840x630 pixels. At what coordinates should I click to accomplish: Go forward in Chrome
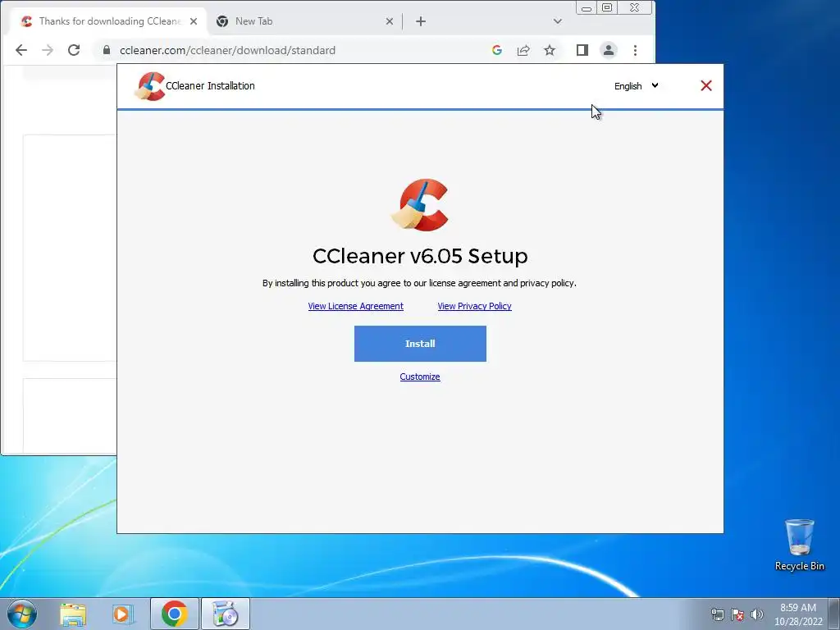point(48,50)
